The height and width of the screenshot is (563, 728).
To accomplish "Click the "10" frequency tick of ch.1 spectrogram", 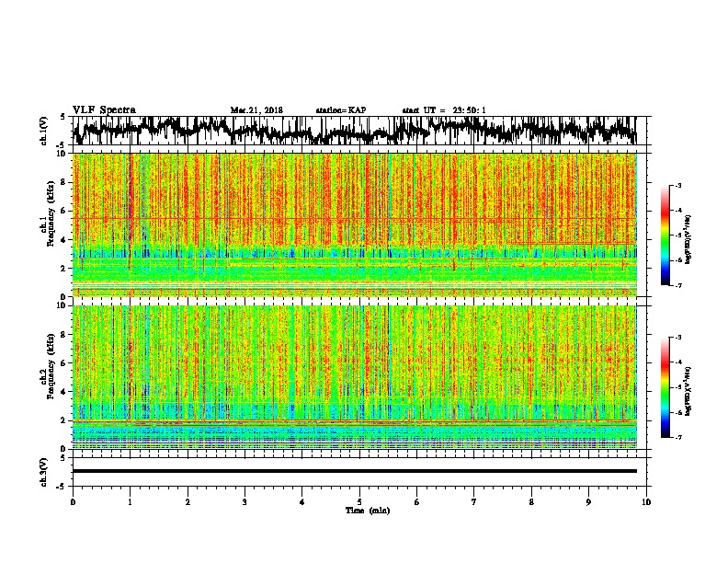I will [62, 154].
